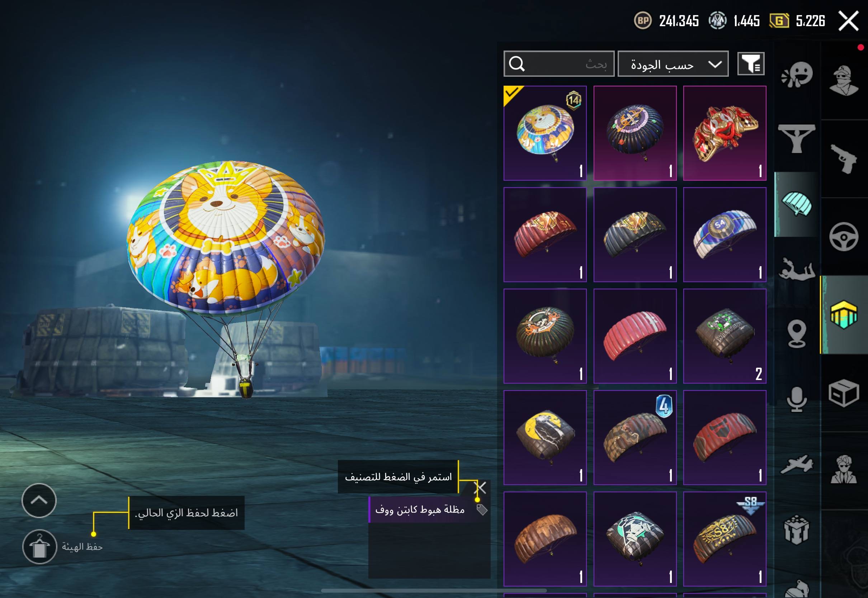Select the pistol weapons category
868x598 pixels.
coord(844,159)
